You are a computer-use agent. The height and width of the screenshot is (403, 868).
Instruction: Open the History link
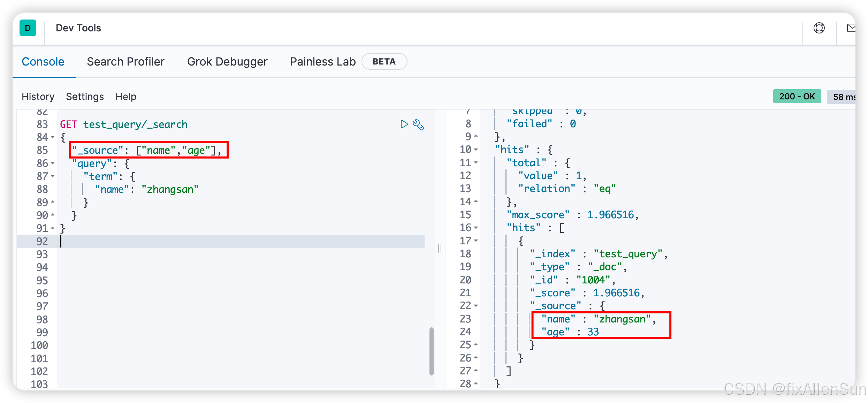point(38,97)
